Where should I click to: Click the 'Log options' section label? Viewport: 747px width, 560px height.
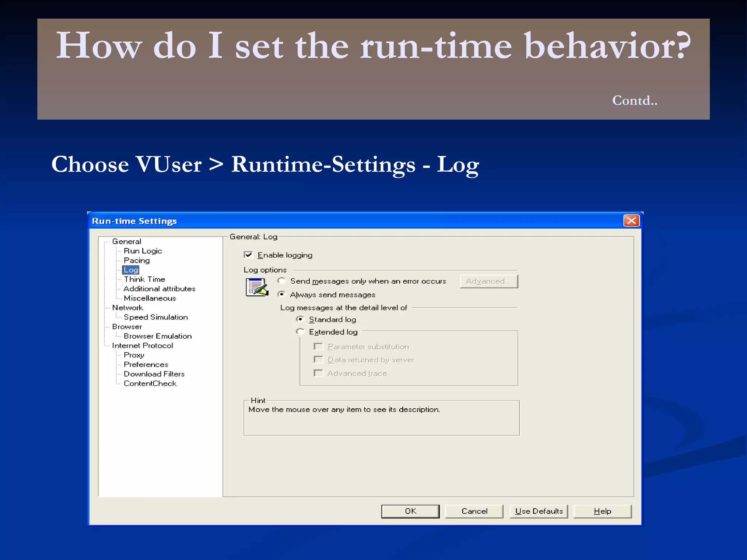265,270
